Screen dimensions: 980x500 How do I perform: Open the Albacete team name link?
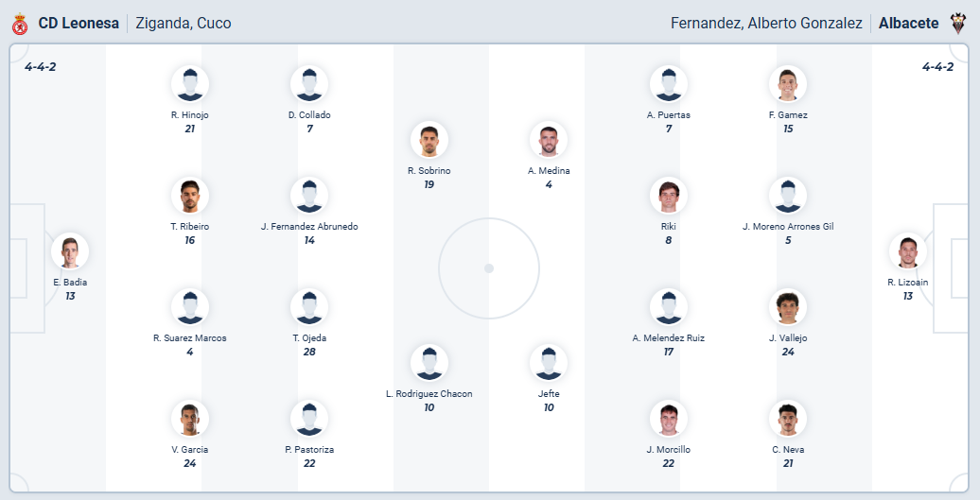pos(908,24)
